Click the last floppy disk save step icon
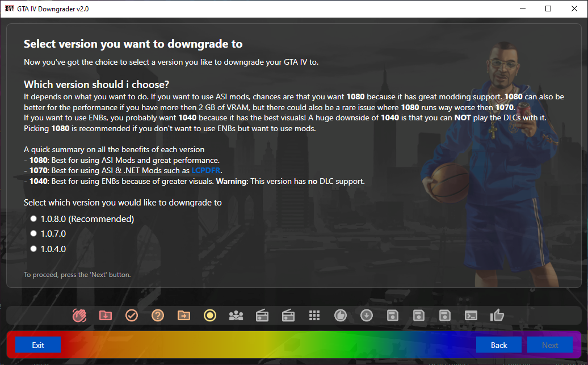The image size is (588, 365). point(445,316)
